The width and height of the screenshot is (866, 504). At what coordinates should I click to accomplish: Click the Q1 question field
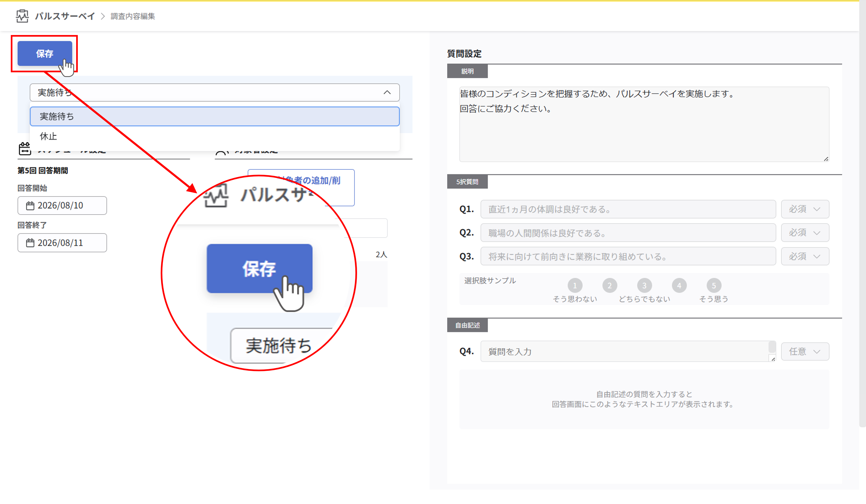click(628, 209)
